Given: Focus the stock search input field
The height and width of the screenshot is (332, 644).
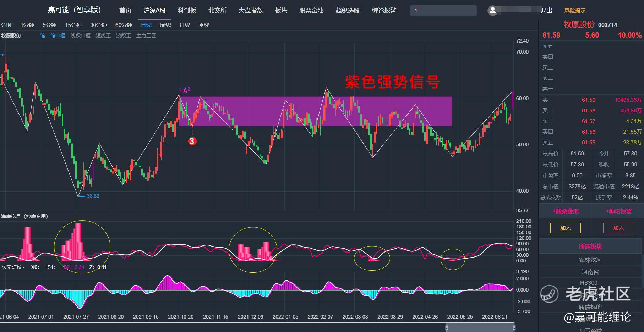Looking at the screenshot, I should [443, 11].
